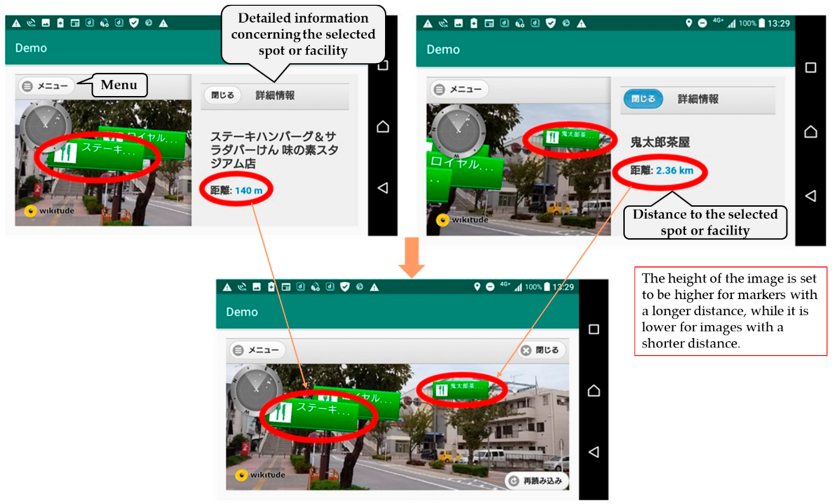Select the 鬼太郎茶屋 marker in bottom AR view
Viewport: 832px width, 504px height.
[x=461, y=389]
